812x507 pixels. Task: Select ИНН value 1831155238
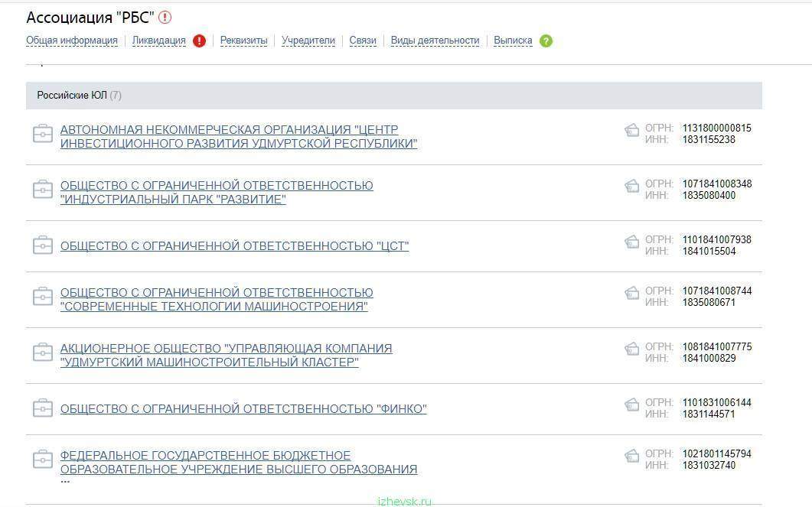coord(709,140)
